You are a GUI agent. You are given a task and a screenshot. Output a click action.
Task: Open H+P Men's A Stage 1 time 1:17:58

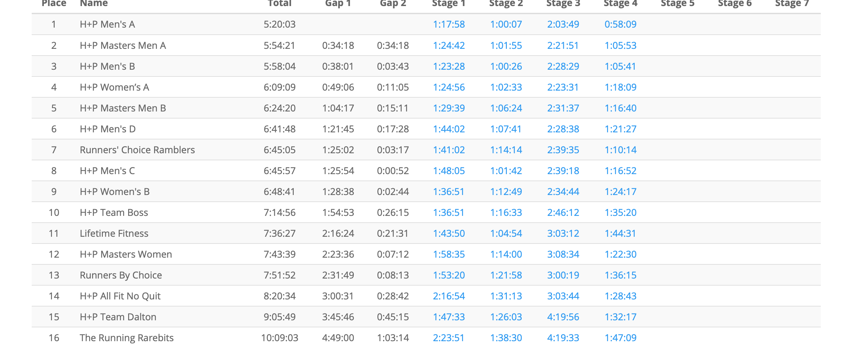click(449, 24)
